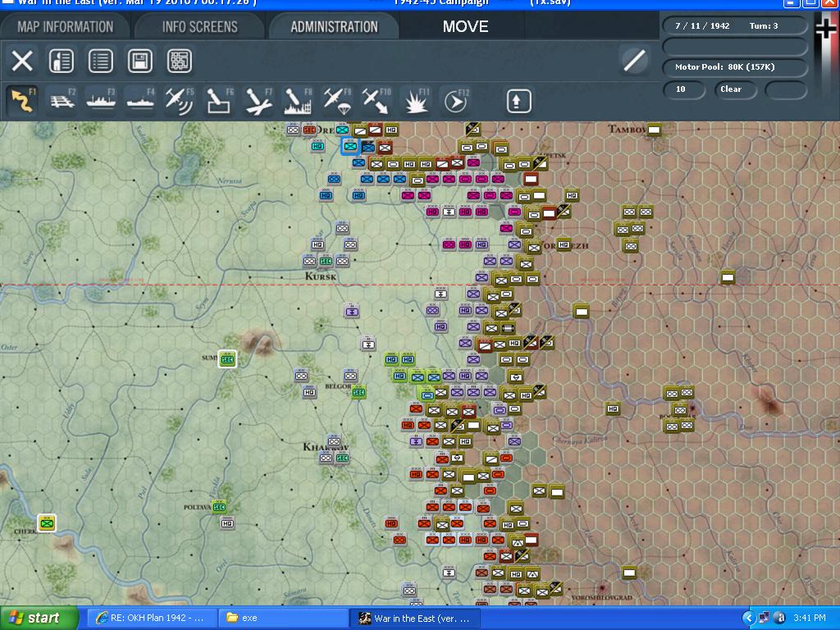840x630 pixels.
Task: Click the diagonal slash round icon
Action: [x=634, y=60]
